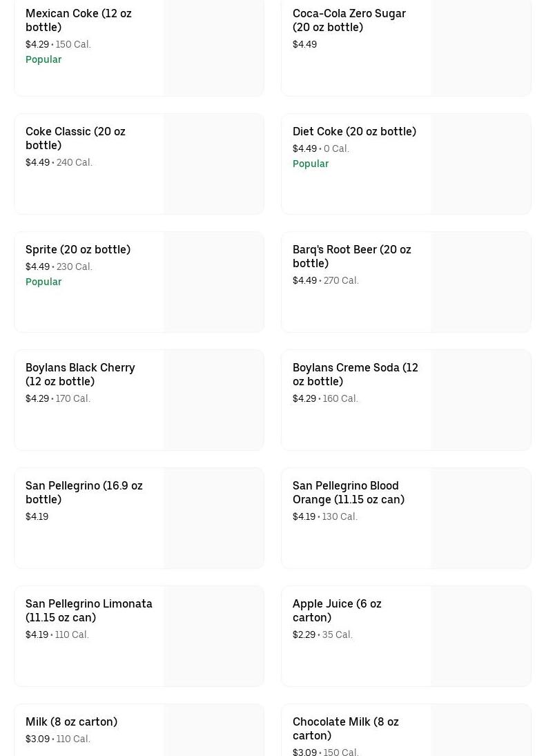Viewport: 555px width, 756px height.
Task: Click the Sprite product image thumbnail
Action: click(x=214, y=282)
